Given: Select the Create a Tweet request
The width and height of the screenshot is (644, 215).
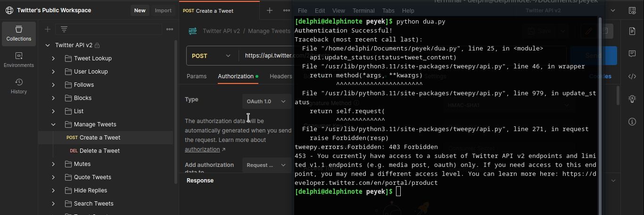Looking at the screenshot, I should coord(106,138).
